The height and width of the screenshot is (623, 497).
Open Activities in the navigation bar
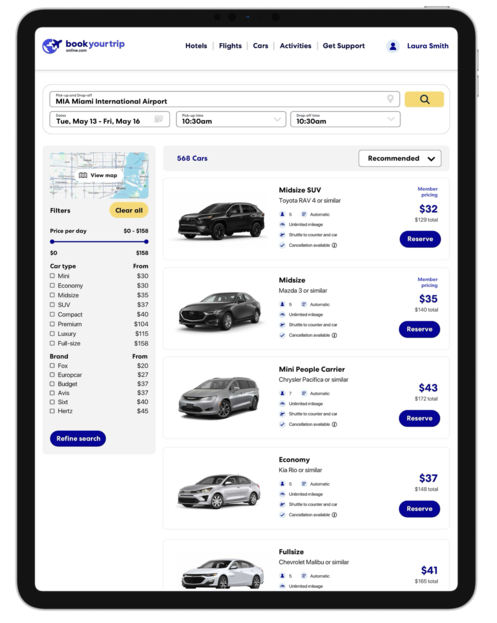(295, 46)
